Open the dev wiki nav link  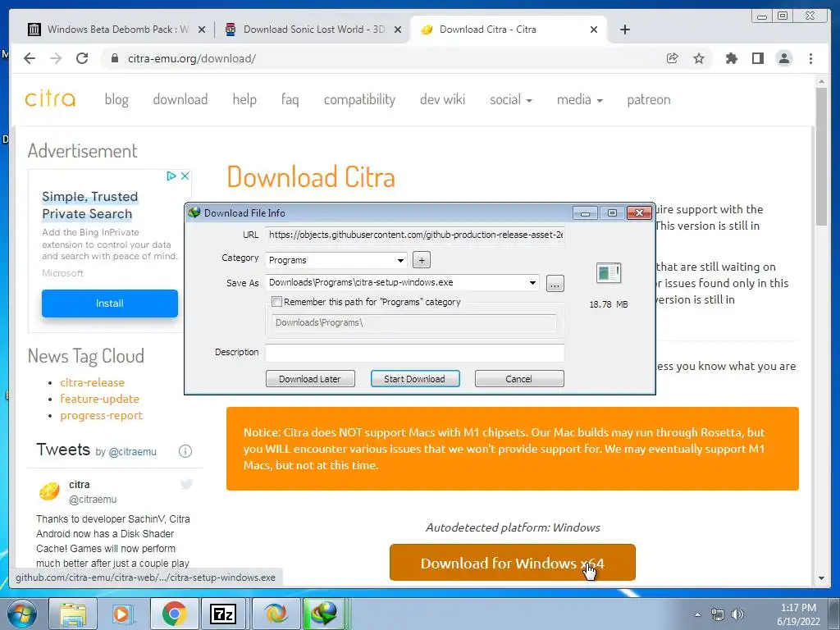(x=442, y=99)
